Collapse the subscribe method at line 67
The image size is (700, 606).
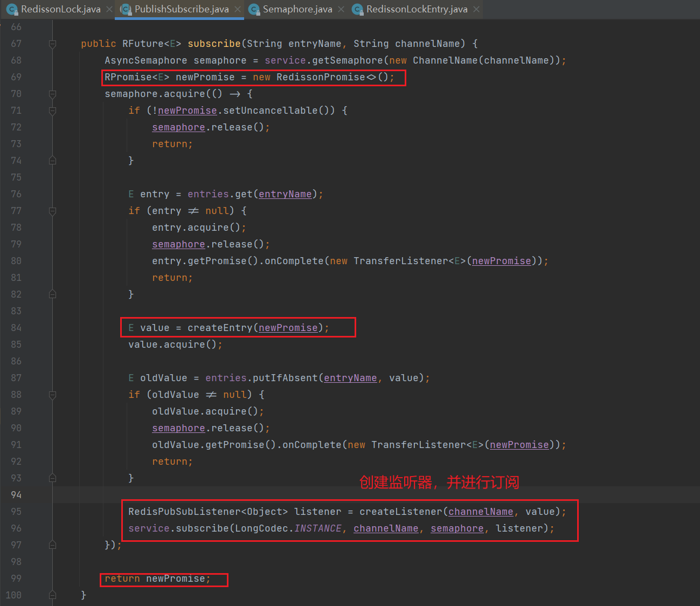[x=52, y=44]
